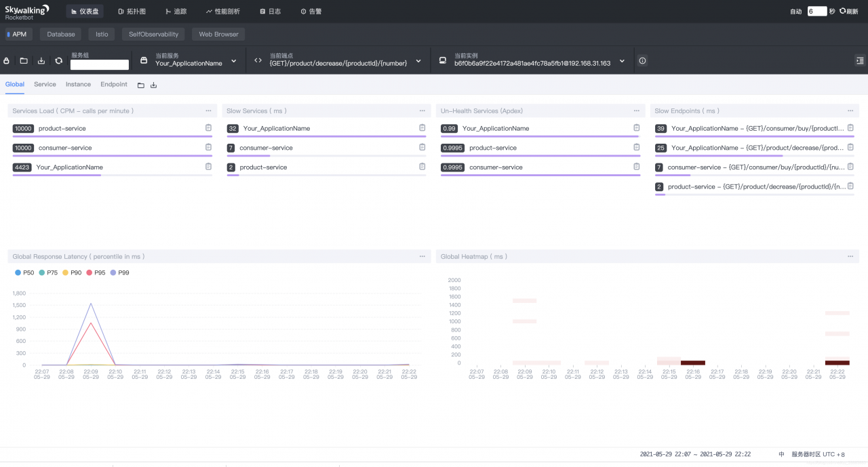Toggle the P99 latency series
The image size is (868, 467).
[119, 272]
